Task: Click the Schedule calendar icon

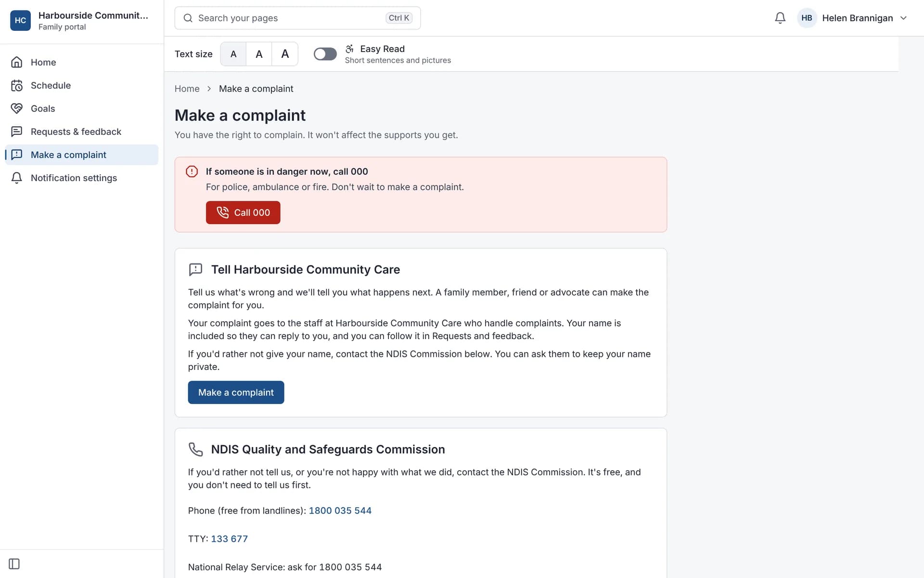Action: (17, 85)
